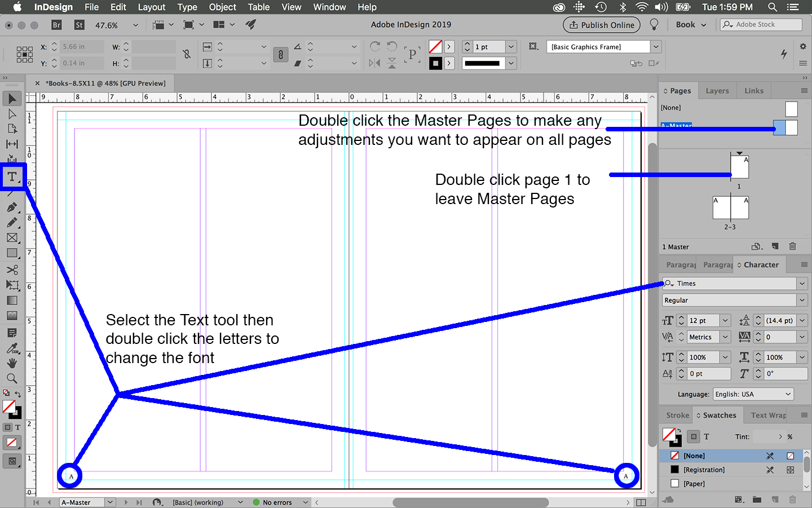Activate the Eyedropper tool
Image resolution: width=812 pixels, height=508 pixels.
12,348
